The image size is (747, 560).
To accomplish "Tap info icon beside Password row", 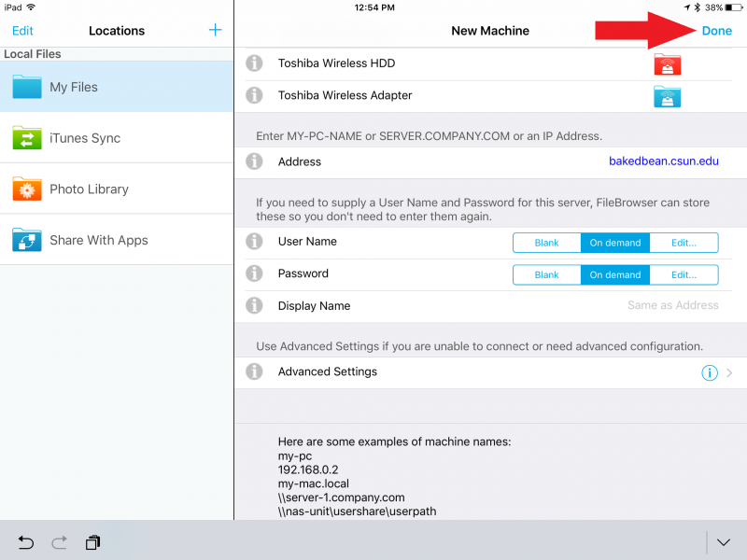I will click(x=253, y=274).
